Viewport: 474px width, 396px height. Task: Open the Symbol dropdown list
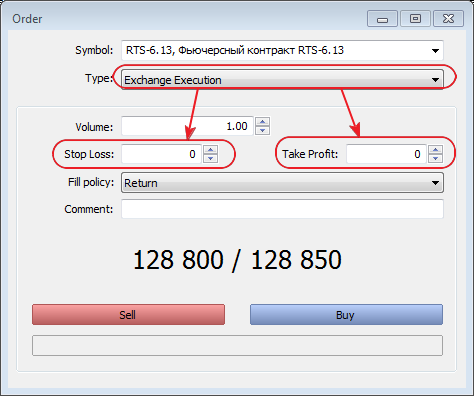(x=282, y=50)
